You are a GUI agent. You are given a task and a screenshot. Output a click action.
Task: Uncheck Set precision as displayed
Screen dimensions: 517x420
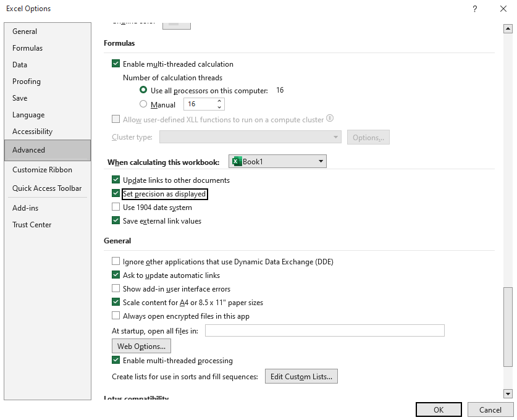(116, 194)
